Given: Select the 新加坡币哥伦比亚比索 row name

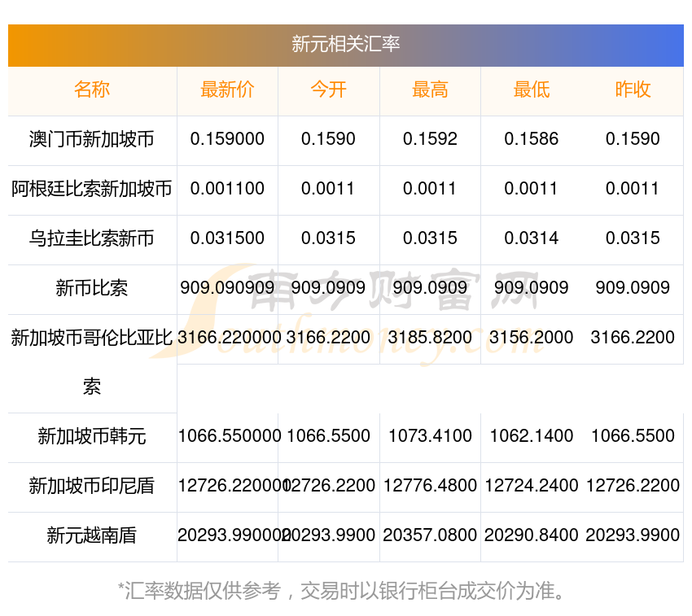Looking at the screenshot, I should click(x=92, y=362).
